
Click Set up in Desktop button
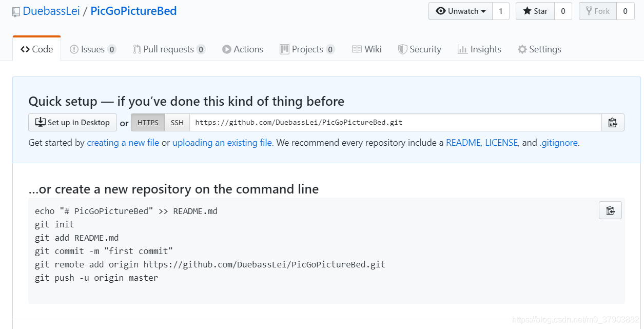coord(72,123)
